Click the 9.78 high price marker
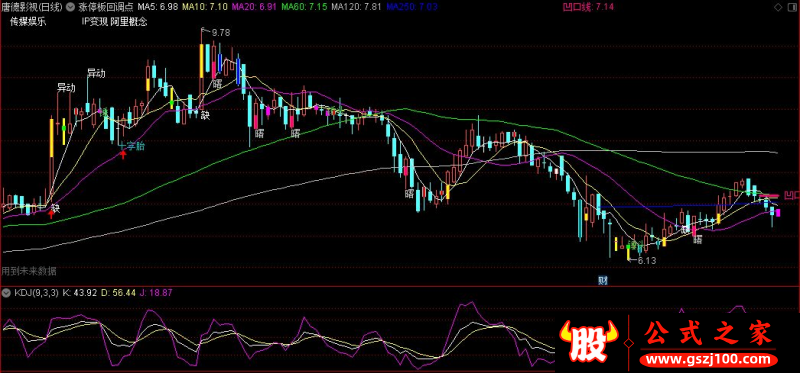Screen dimensions: 800x373 (x=221, y=32)
